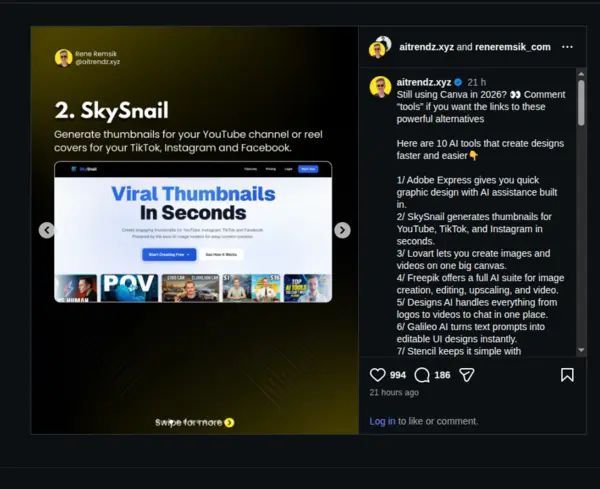Click the 994 likes count
The width and height of the screenshot is (600, 489).
398,375
